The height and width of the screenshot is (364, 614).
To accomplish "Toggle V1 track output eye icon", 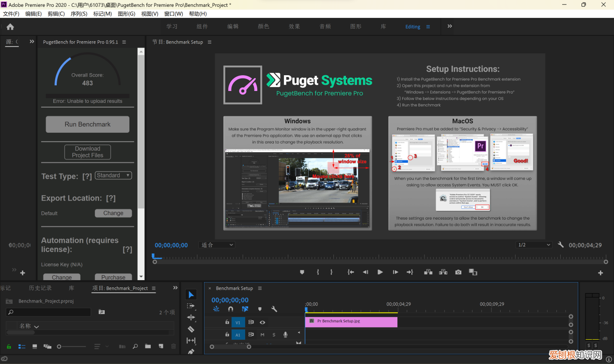I will (262, 322).
